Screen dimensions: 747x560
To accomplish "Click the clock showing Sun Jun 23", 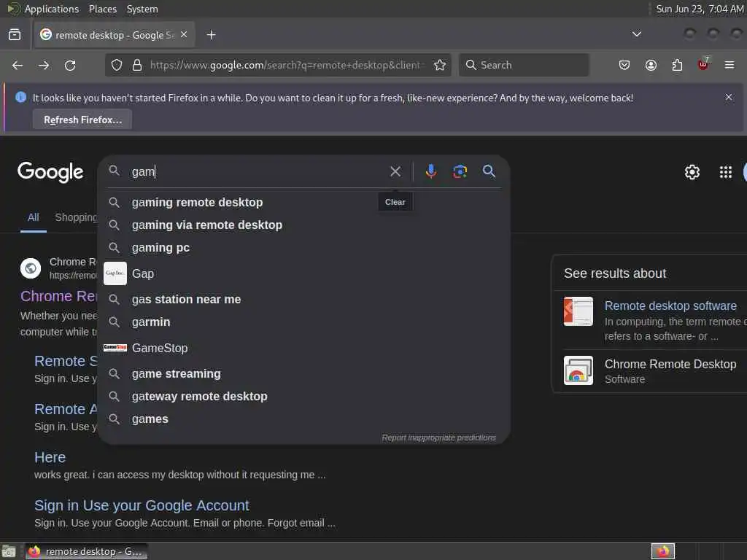I will [x=700, y=9].
